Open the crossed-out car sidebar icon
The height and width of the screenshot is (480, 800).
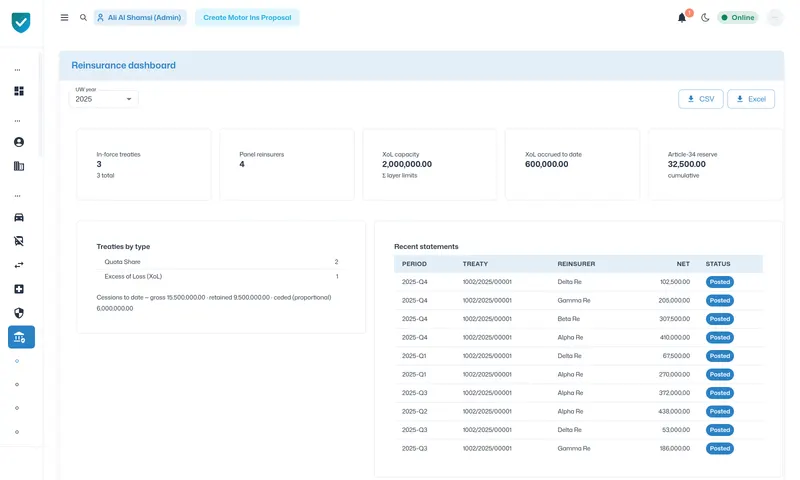point(19,241)
